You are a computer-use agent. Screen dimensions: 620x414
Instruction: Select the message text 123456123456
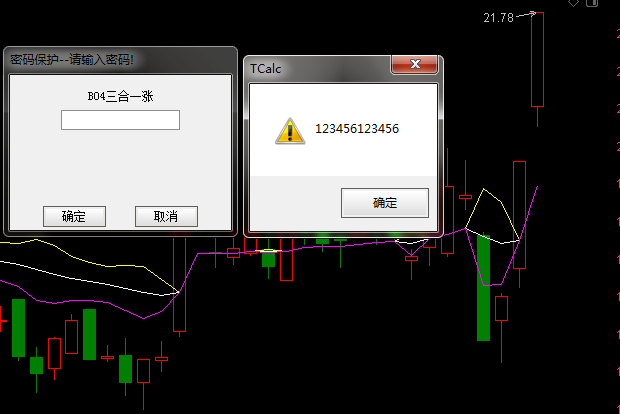pyautogui.click(x=357, y=129)
